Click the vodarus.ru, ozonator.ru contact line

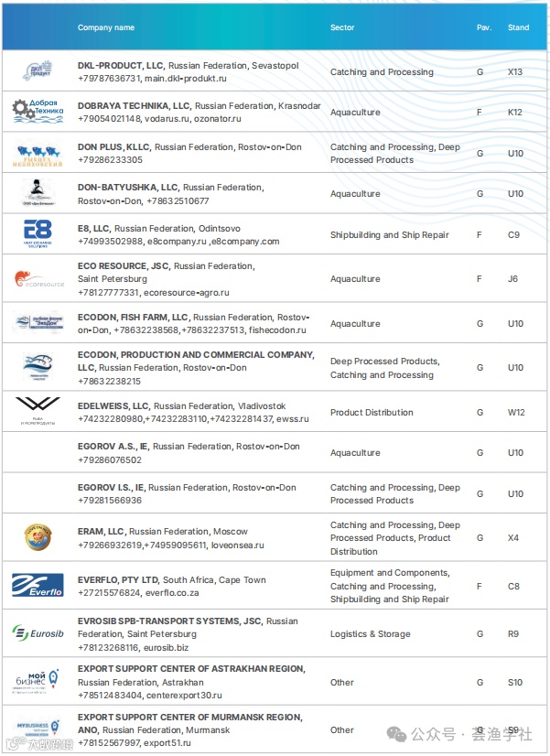tap(159, 119)
